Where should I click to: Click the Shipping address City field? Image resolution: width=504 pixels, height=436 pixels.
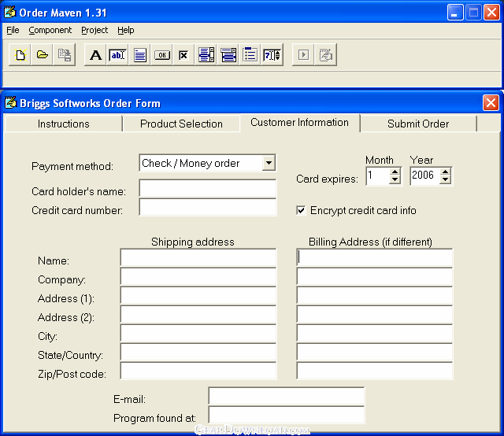click(x=198, y=333)
